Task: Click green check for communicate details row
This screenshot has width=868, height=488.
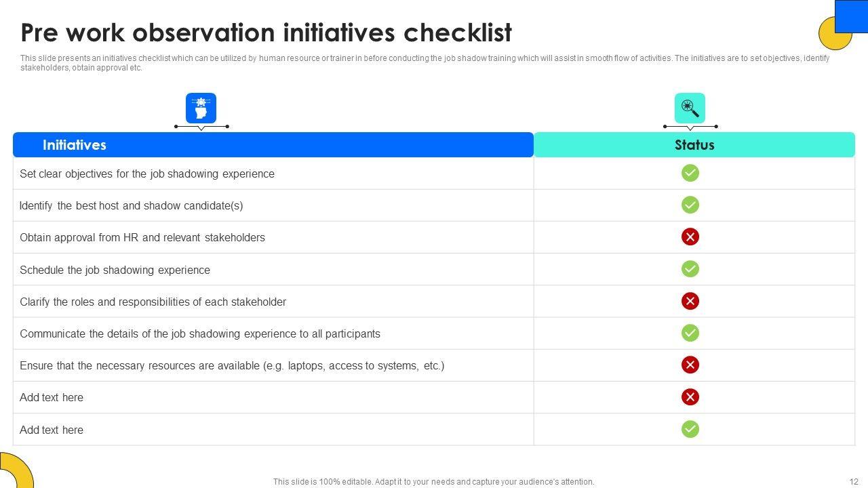Action: (690, 333)
